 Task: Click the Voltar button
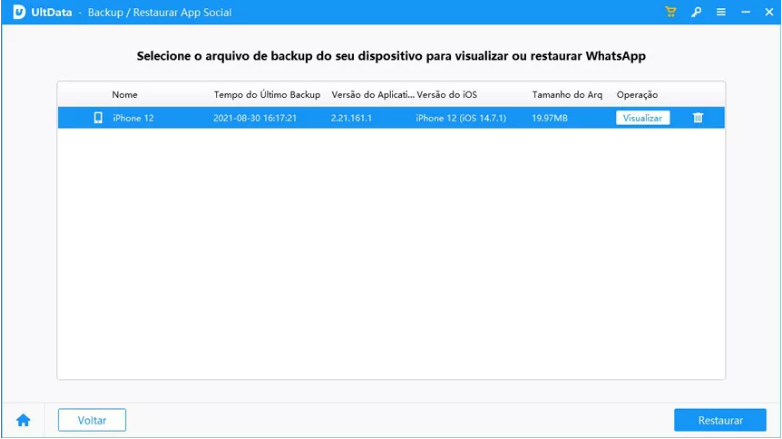coord(92,420)
